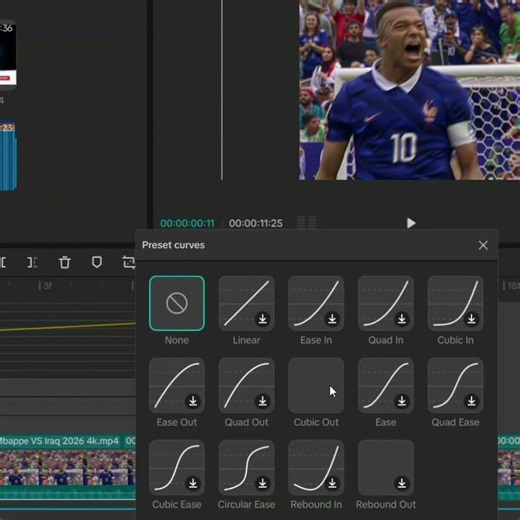Pick the Cubic Ease curve preset
Viewport: 520px width, 520px height.
[x=177, y=468]
